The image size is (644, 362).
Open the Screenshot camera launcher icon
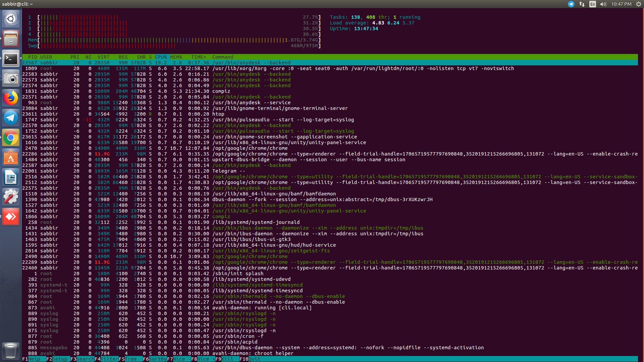coord(11,79)
